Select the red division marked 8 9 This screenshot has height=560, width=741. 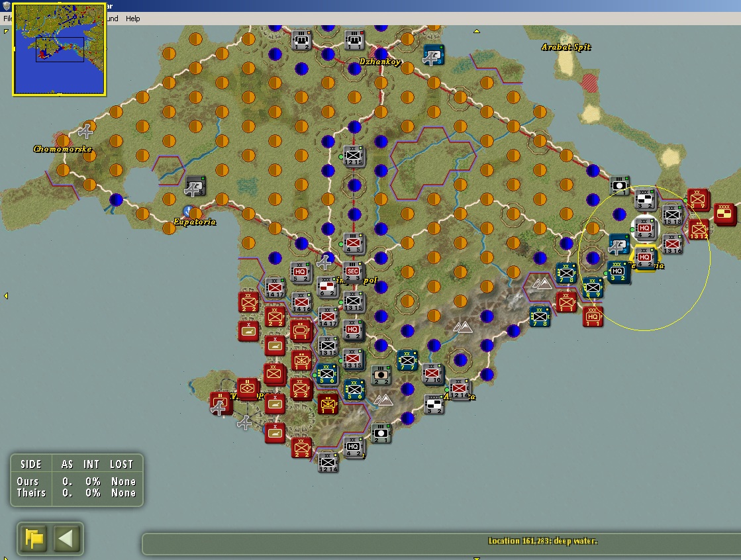(697, 199)
